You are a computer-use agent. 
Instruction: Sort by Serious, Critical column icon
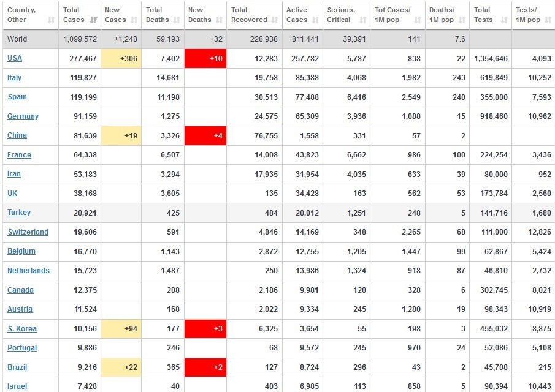[362, 20]
